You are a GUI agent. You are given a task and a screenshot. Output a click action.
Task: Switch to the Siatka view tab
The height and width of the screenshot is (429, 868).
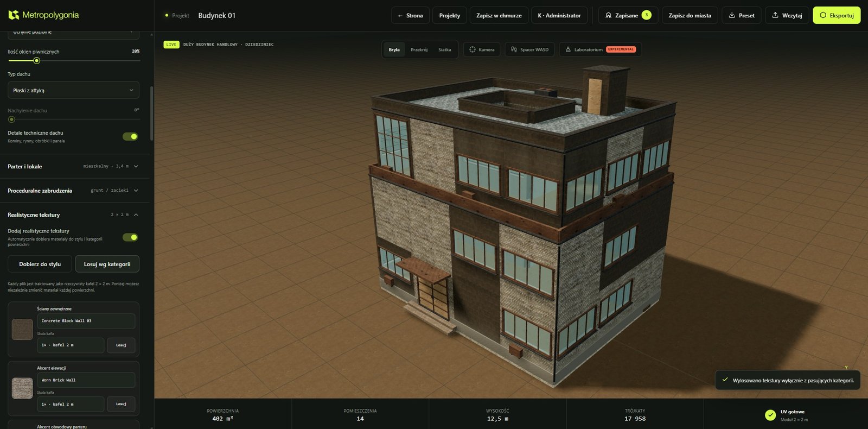pyautogui.click(x=445, y=49)
